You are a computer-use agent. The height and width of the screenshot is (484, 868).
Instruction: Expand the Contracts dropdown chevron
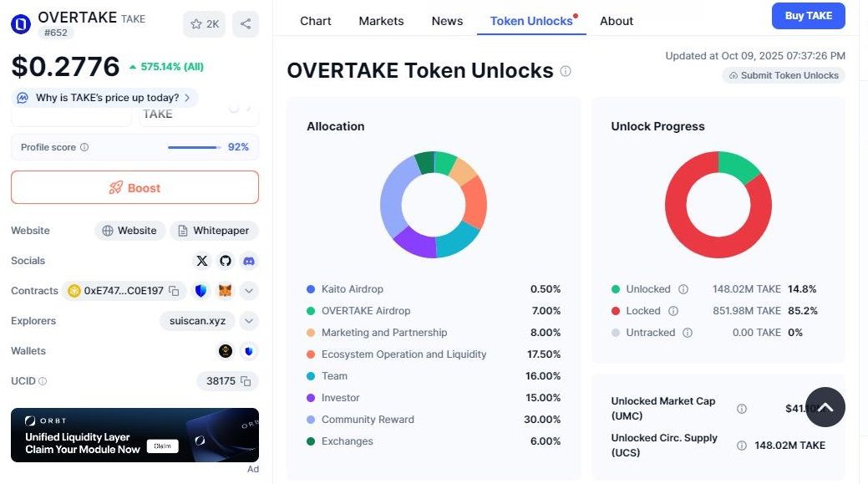coord(249,291)
